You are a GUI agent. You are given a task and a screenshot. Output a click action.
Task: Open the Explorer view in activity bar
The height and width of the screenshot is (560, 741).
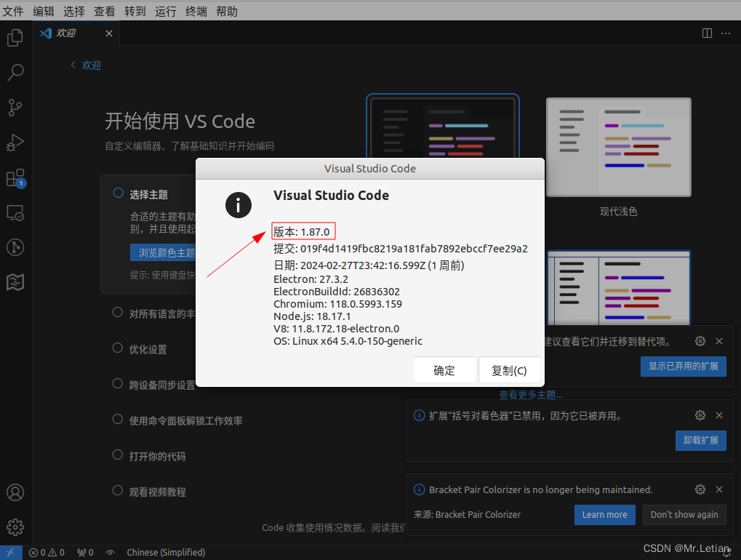pos(15,38)
